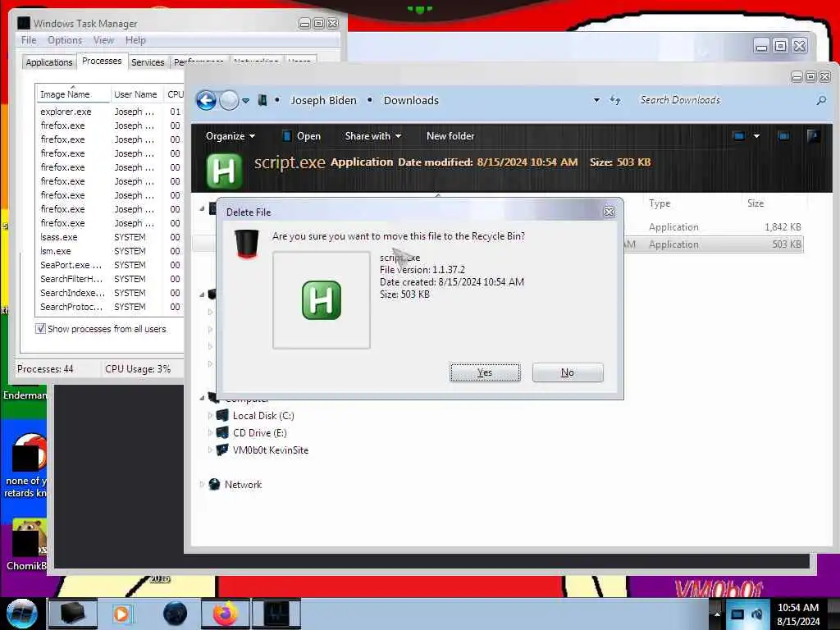Select Network in the navigation pane
Image resolution: width=840 pixels, height=630 pixels.
243,484
